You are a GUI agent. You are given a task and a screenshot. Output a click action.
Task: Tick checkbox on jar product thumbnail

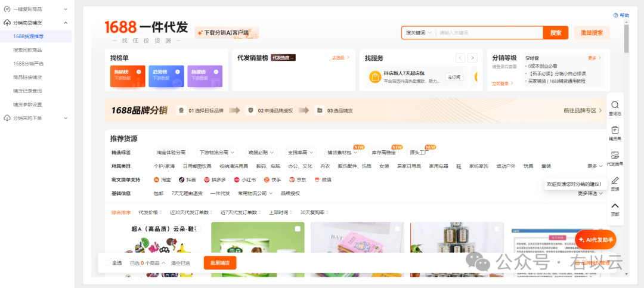click(x=497, y=229)
